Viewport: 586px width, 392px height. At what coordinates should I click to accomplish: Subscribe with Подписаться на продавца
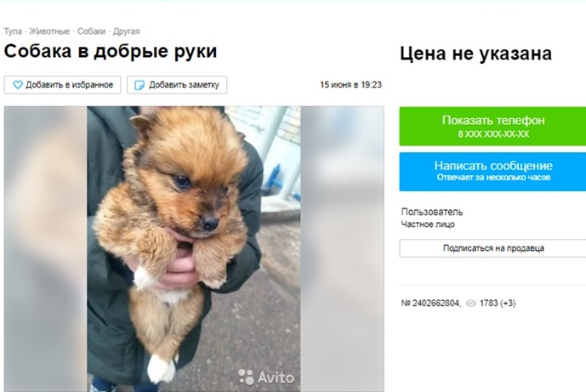pyautogui.click(x=492, y=248)
